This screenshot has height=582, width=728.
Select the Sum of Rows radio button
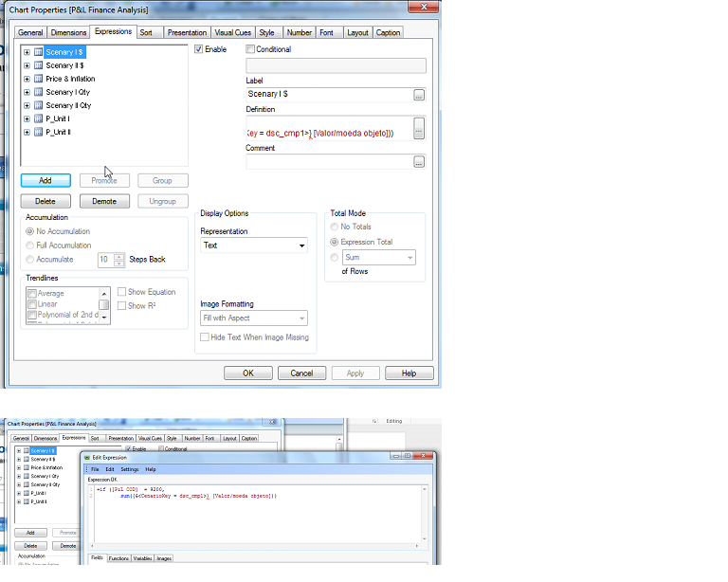(334, 257)
